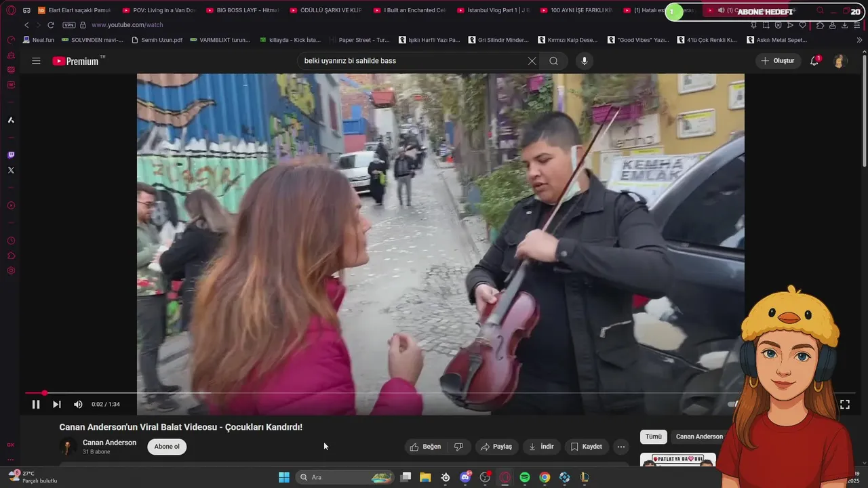Viewport: 868px width, 488px height.
Task: Add page to bookmarks heart icon
Action: (803, 25)
